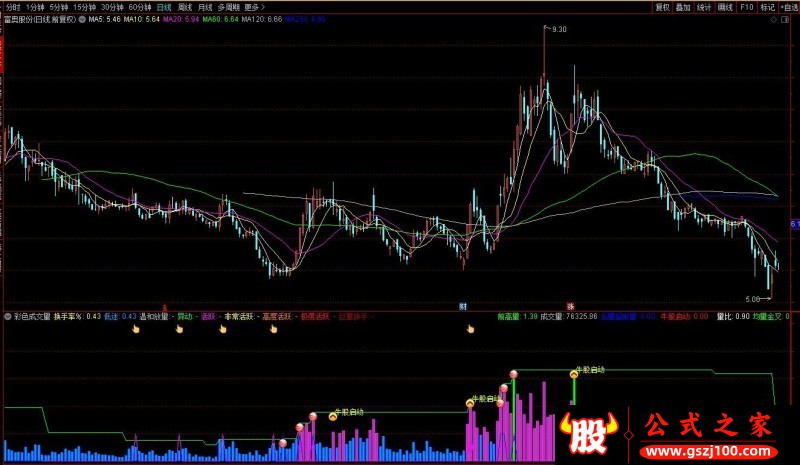The width and height of the screenshot is (800, 465).
Task: Open the main chart indicator dropdown arrow
Action: (x=82, y=19)
